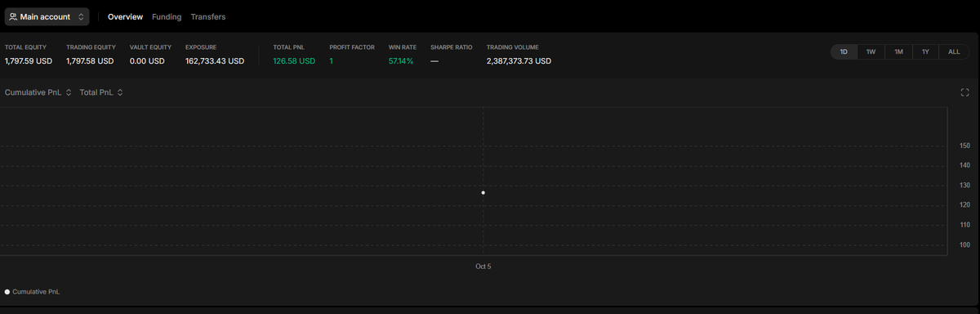This screenshot has width=980, height=314.
Task: Click the 100 y-axis label
Action: (x=964, y=244)
